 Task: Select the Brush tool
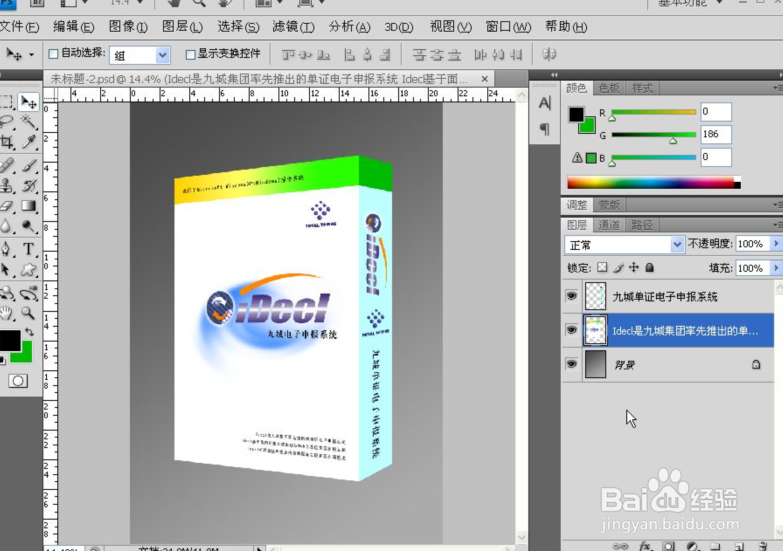[x=29, y=165]
